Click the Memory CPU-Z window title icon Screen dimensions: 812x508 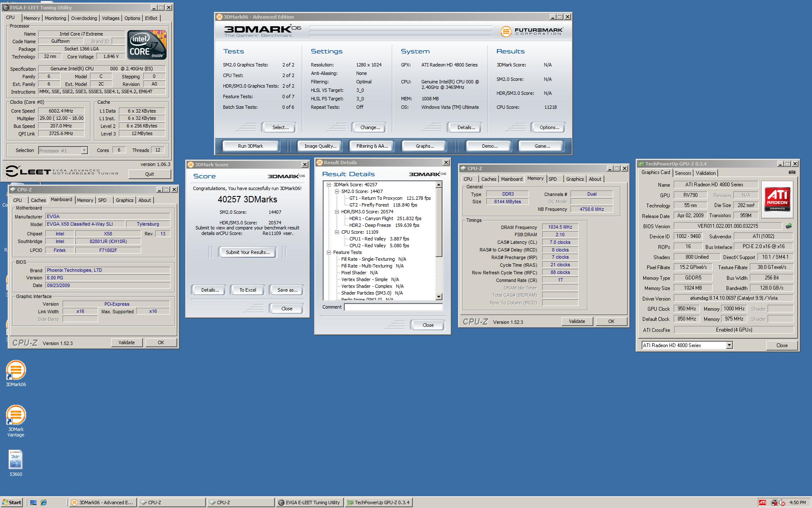[x=464, y=168]
